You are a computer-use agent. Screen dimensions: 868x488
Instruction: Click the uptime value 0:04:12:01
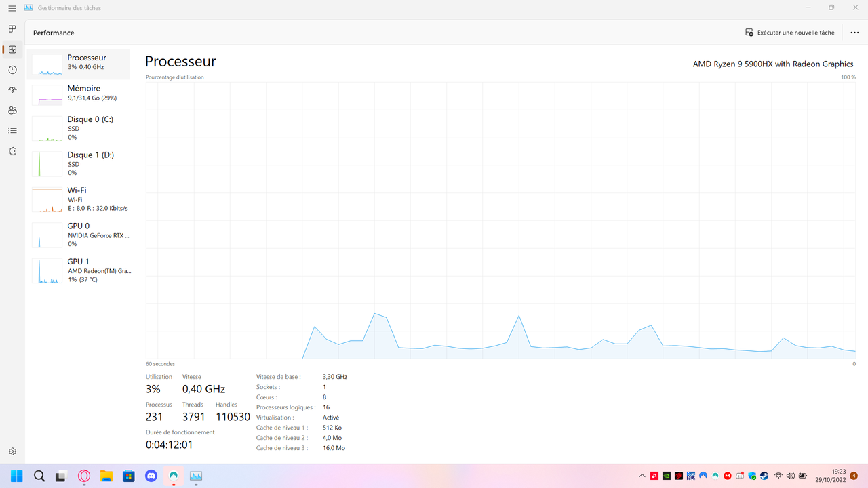170,445
